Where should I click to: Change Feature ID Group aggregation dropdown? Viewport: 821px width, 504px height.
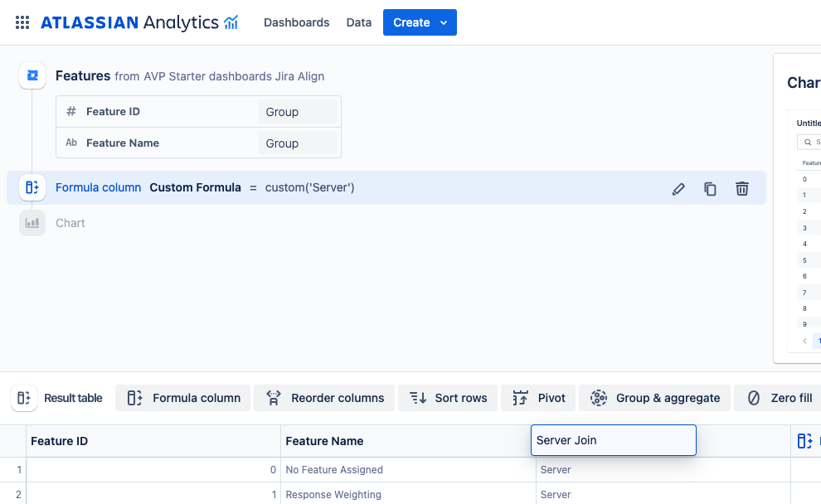point(297,112)
